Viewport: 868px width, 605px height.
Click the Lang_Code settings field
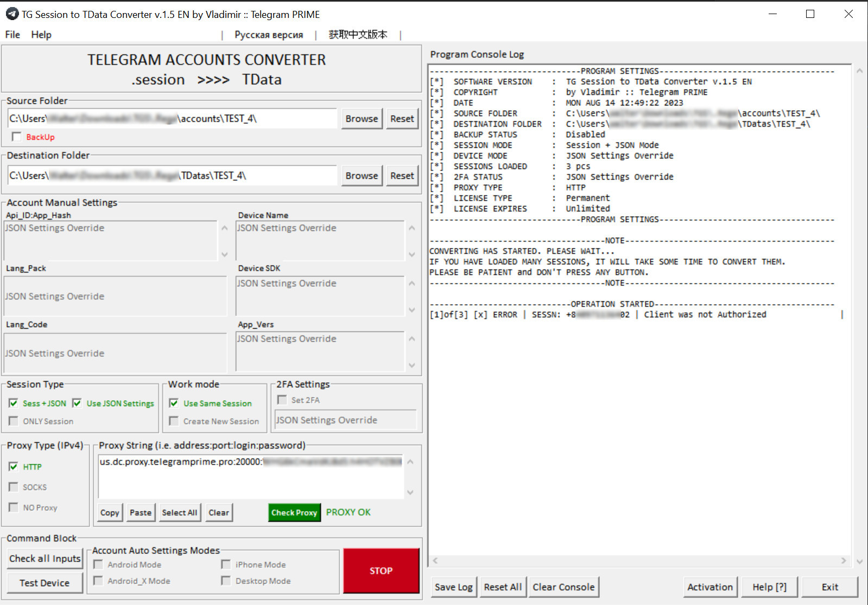tap(115, 353)
